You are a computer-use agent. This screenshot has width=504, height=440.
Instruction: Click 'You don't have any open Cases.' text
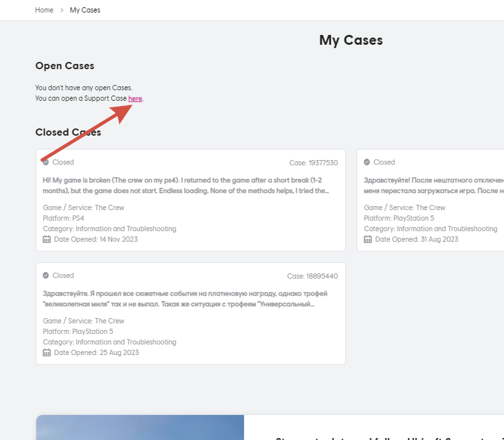pyautogui.click(x=84, y=88)
